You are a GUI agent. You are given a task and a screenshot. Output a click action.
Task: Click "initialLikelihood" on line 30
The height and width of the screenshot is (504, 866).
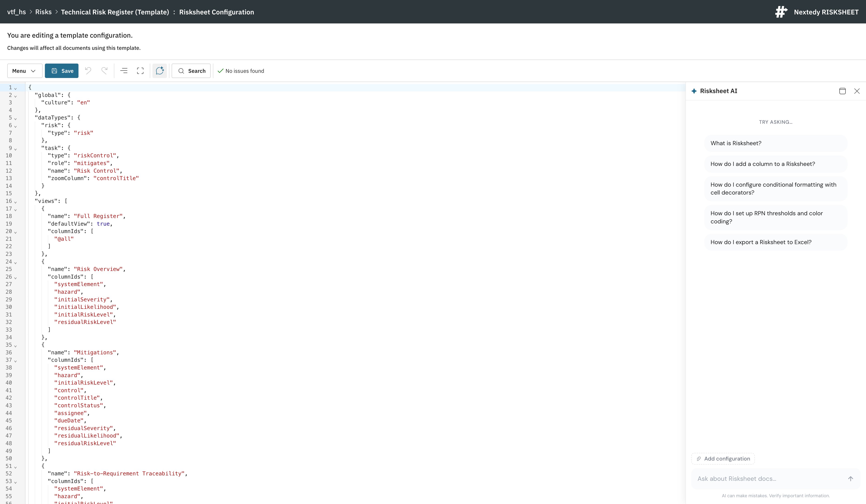click(85, 307)
